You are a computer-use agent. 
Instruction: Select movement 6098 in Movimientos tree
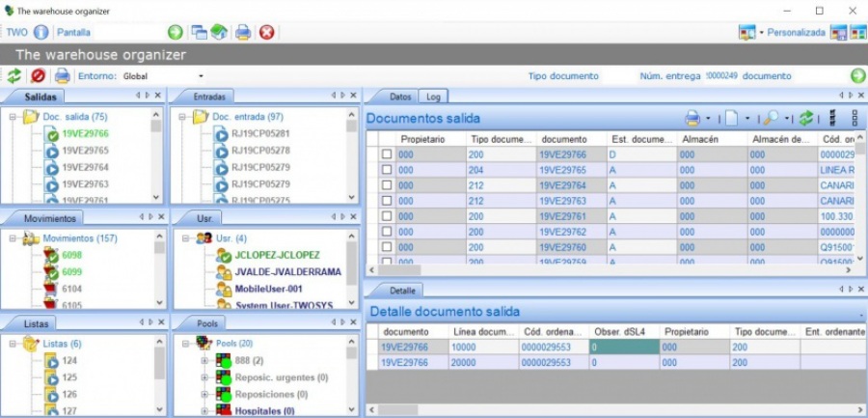point(72,255)
